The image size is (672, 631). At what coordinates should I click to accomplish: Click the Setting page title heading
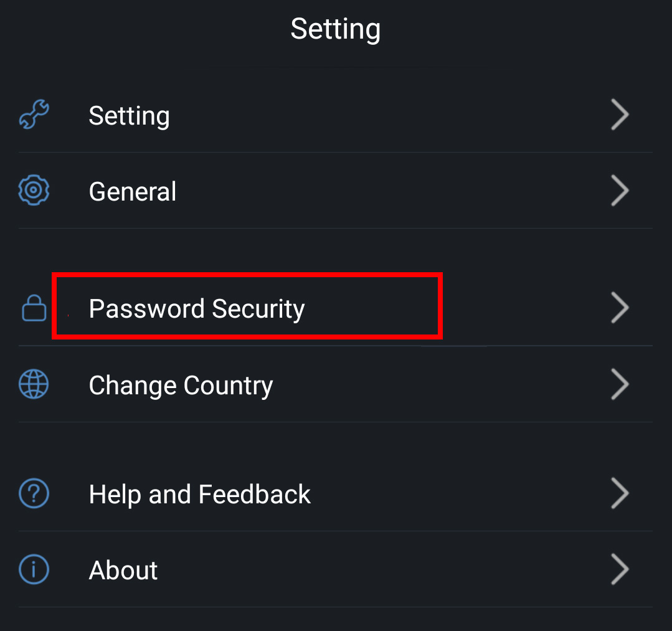335,29
